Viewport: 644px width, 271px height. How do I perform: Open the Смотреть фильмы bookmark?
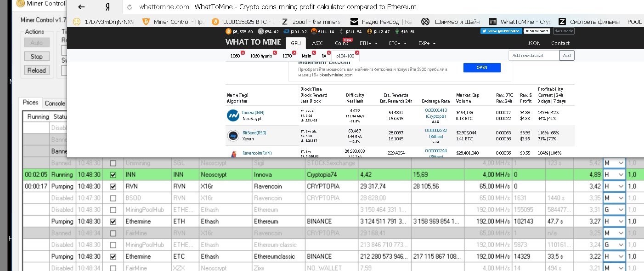[x=589, y=22]
